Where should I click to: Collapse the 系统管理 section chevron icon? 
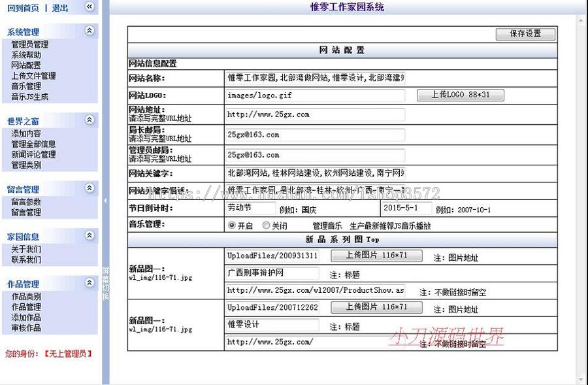coord(89,31)
